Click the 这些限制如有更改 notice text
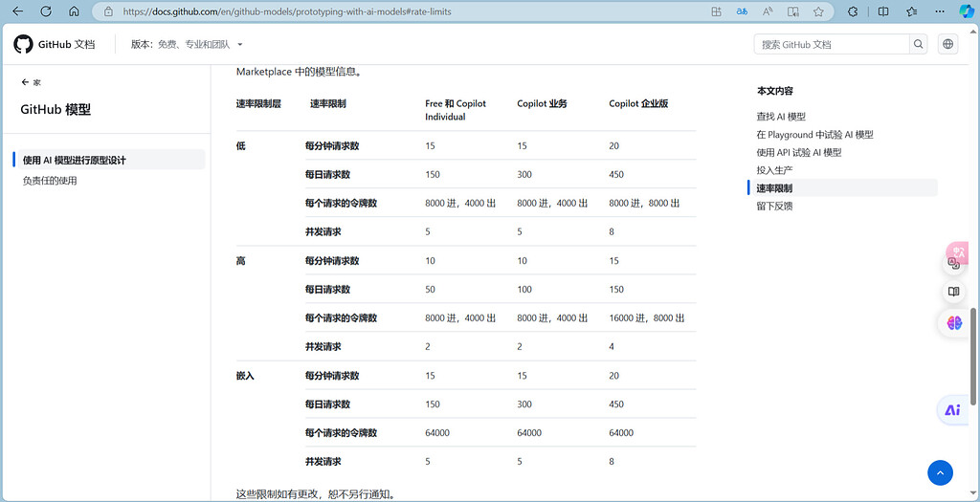The height and width of the screenshot is (502, 980). (x=316, y=494)
